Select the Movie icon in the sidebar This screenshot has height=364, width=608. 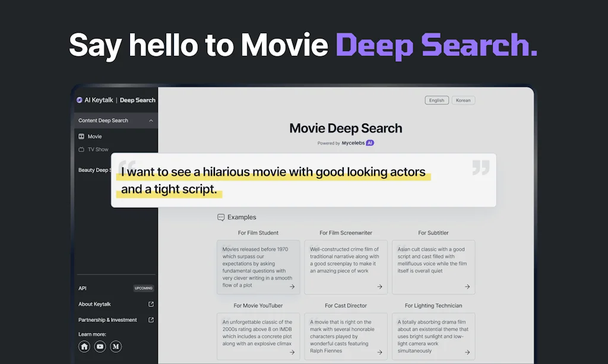pos(83,136)
